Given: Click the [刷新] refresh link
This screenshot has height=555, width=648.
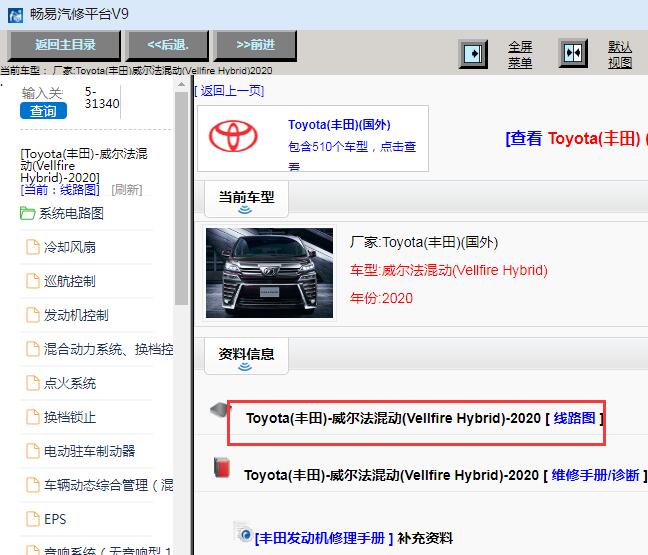Looking at the screenshot, I should (126, 190).
